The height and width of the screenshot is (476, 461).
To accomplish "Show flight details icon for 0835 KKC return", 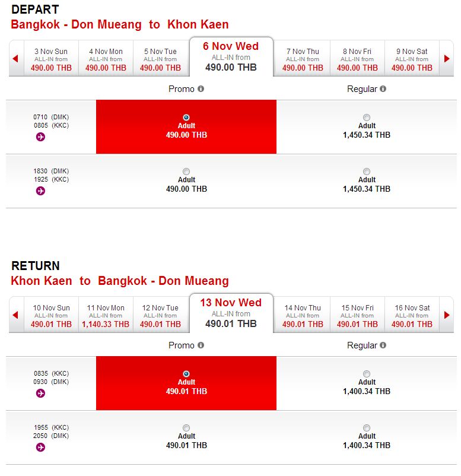I will (x=40, y=394).
